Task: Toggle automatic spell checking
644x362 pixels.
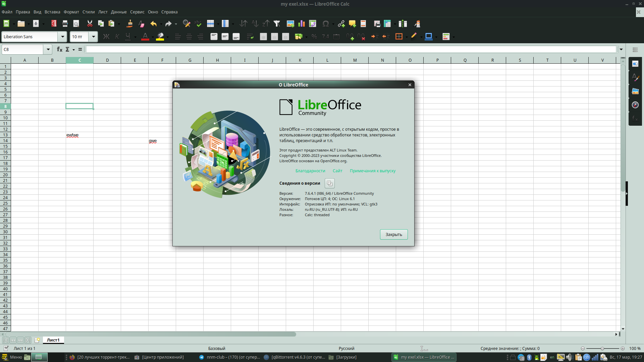Action: point(198,23)
